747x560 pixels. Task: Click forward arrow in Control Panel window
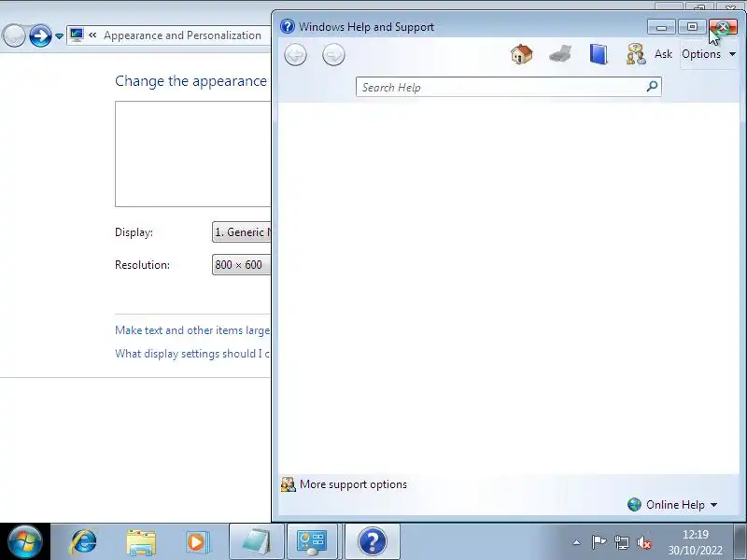(40, 35)
